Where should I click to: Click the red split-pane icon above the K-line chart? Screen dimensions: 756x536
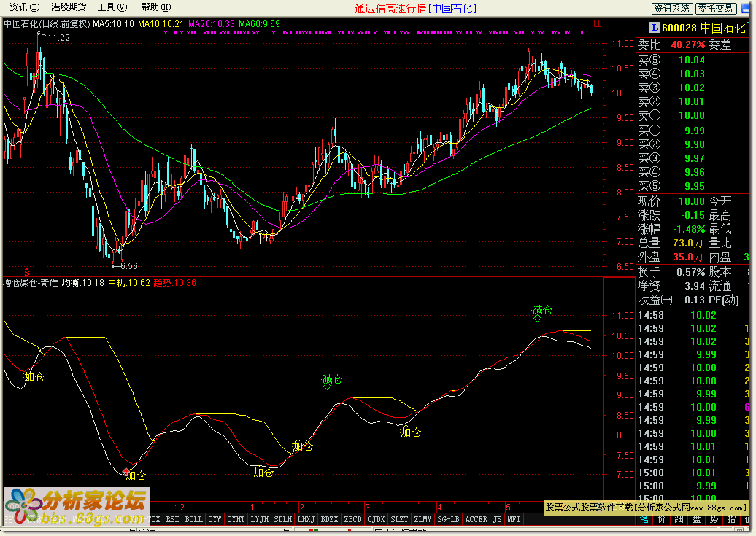click(x=598, y=23)
